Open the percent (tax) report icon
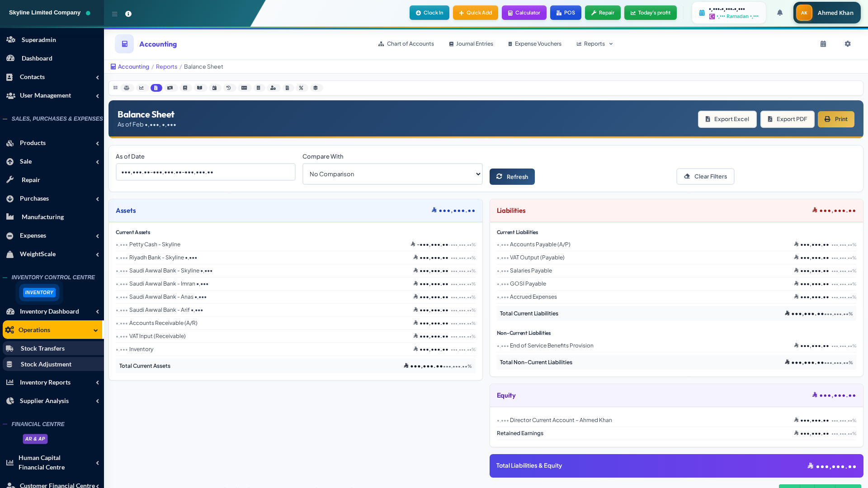 pos(301,88)
